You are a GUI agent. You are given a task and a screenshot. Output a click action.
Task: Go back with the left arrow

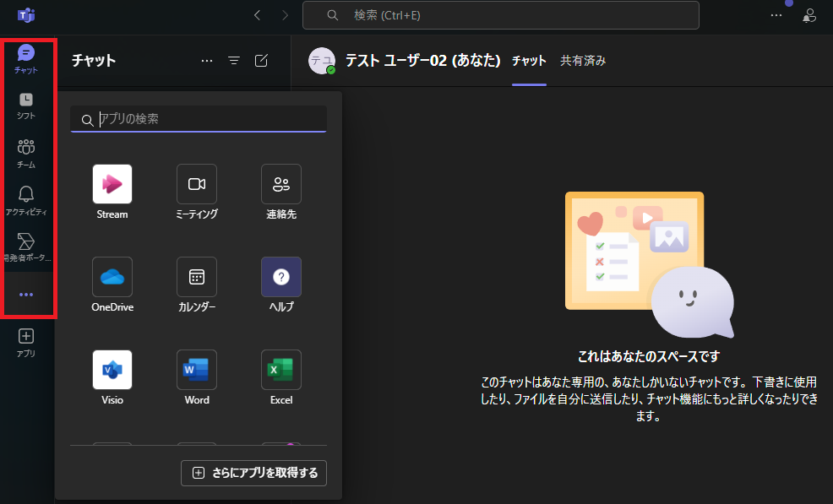point(257,15)
